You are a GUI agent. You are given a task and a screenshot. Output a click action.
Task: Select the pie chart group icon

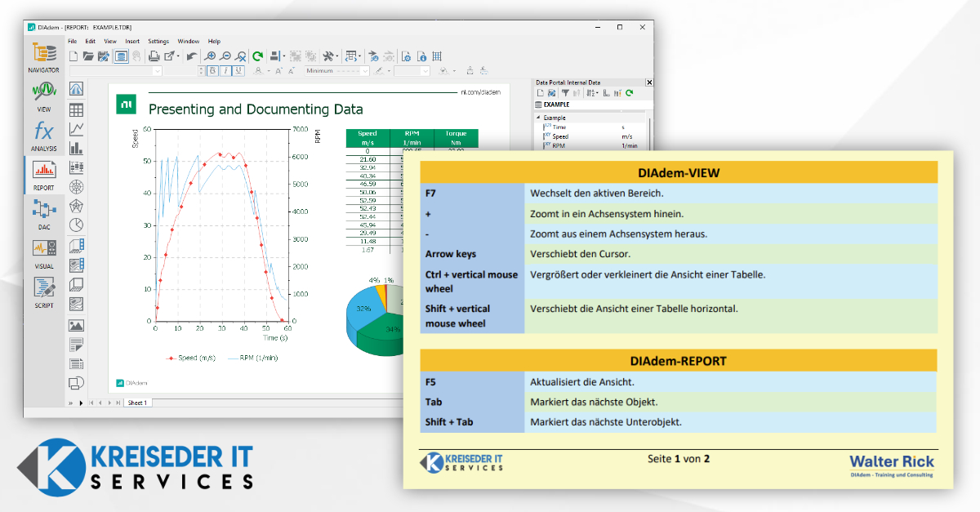pyautogui.click(x=76, y=225)
